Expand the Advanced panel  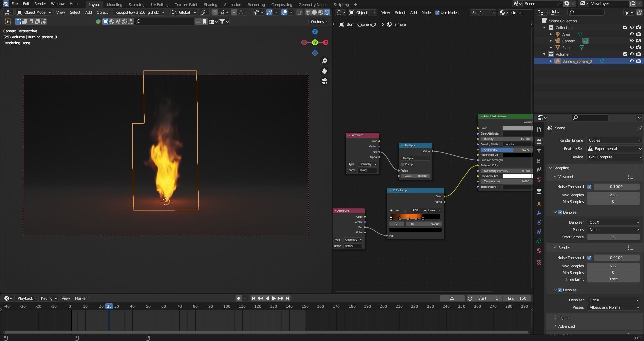click(x=566, y=326)
